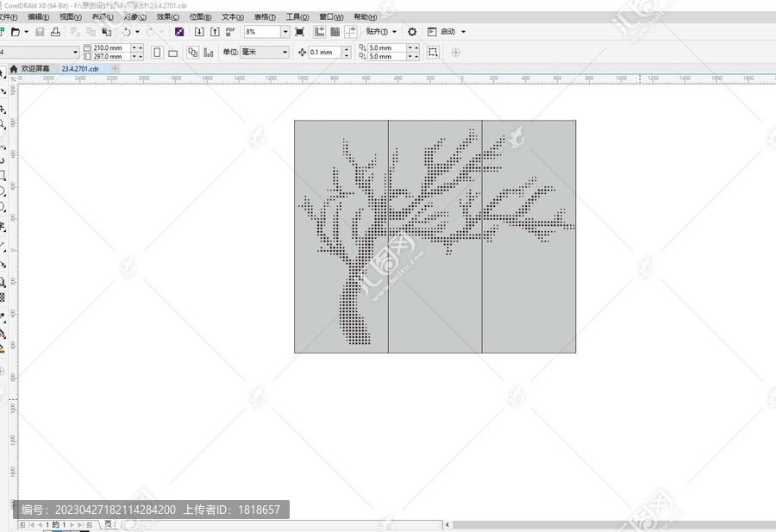Select the checkerboard Transparency tool
This screenshot has height=532, width=776.
[x=3, y=297]
